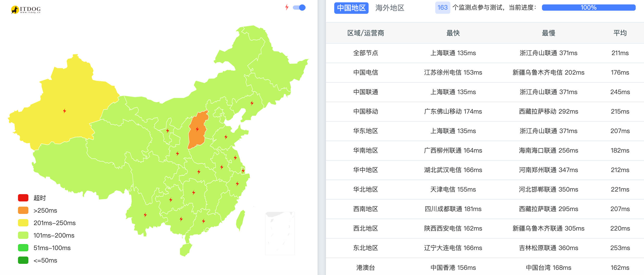Click lightning marker near Shanghai coast
Viewport: 644px width, 275px height.
(x=243, y=171)
